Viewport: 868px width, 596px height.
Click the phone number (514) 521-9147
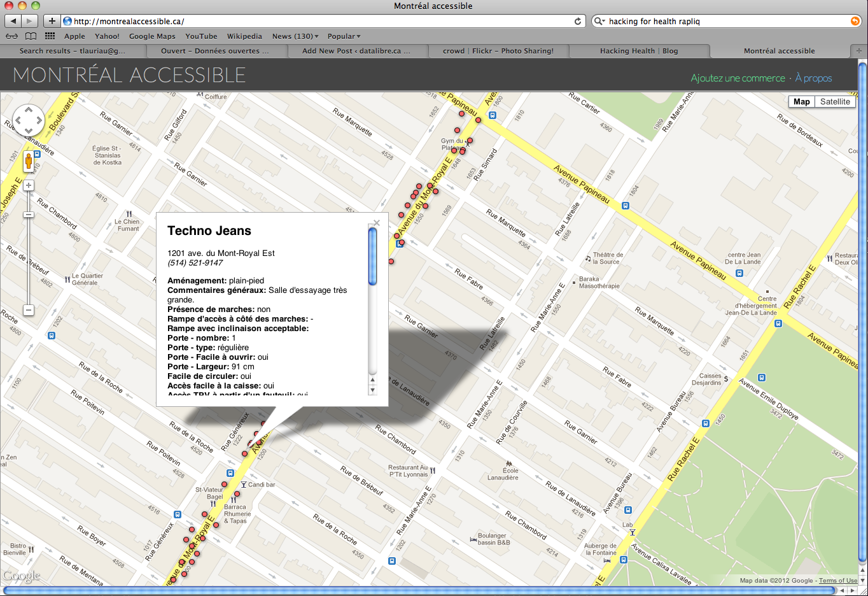coord(195,263)
